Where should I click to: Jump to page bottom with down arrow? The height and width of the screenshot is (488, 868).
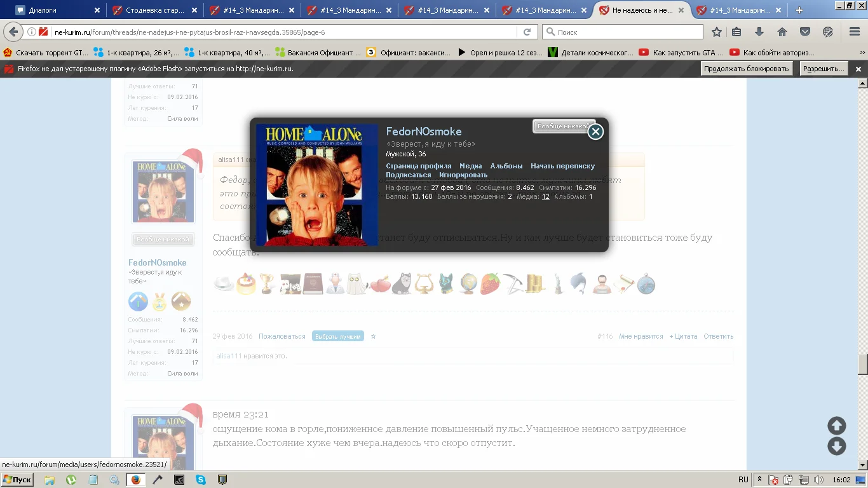(837, 446)
